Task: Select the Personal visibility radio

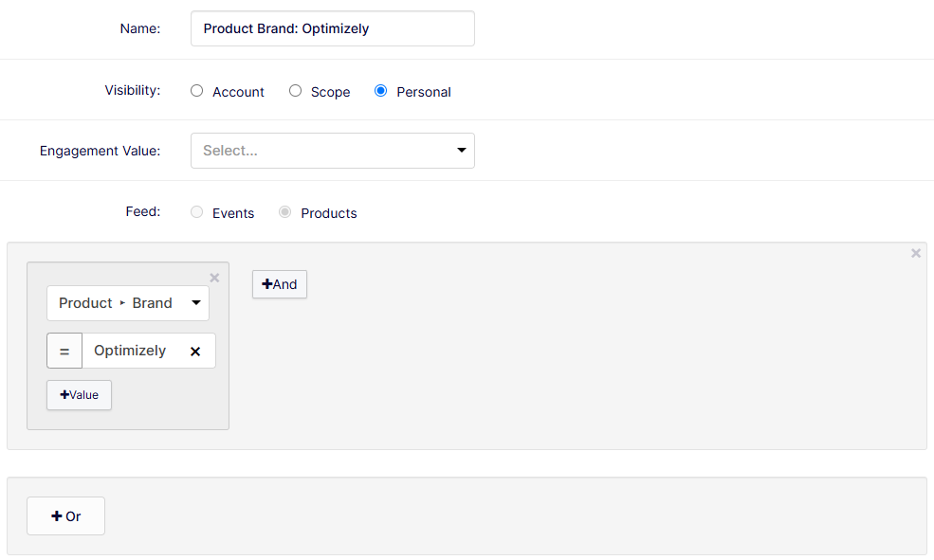Action: coord(381,91)
